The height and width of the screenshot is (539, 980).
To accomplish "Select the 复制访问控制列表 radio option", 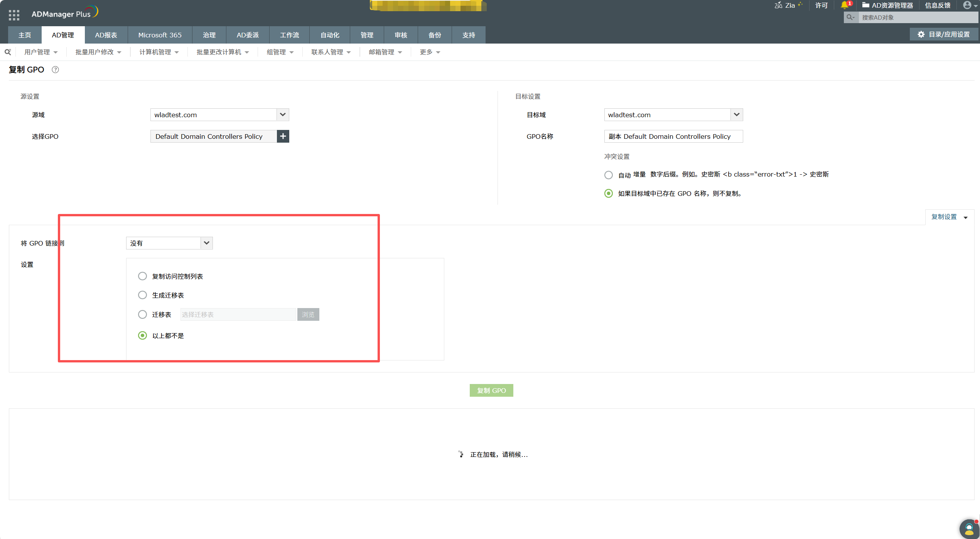I will 142,276.
